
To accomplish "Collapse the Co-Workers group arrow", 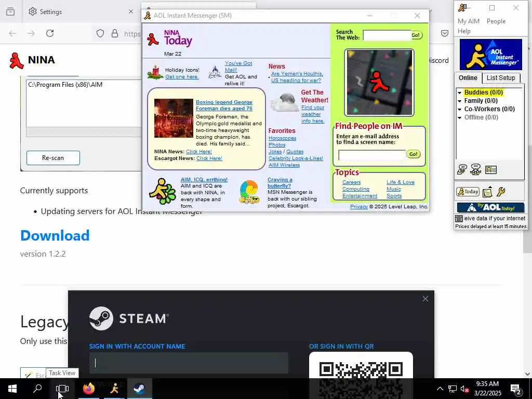I will click(459, 109).
